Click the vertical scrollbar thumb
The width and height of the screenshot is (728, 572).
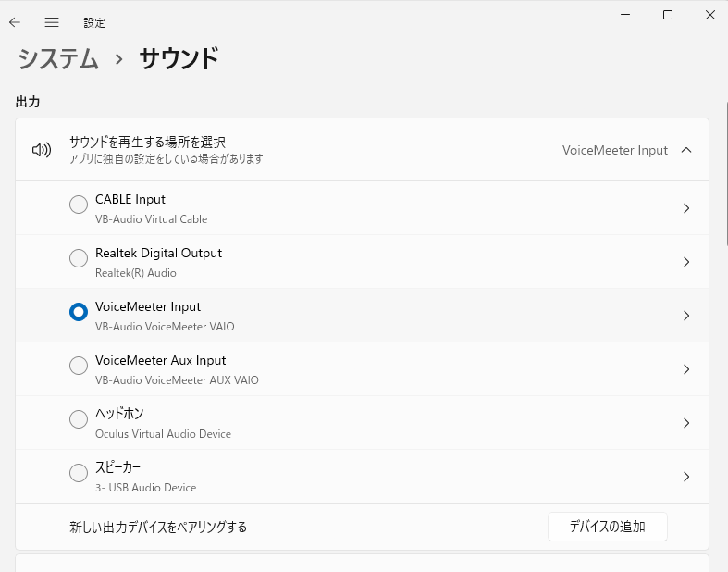(x=726, y=173)
